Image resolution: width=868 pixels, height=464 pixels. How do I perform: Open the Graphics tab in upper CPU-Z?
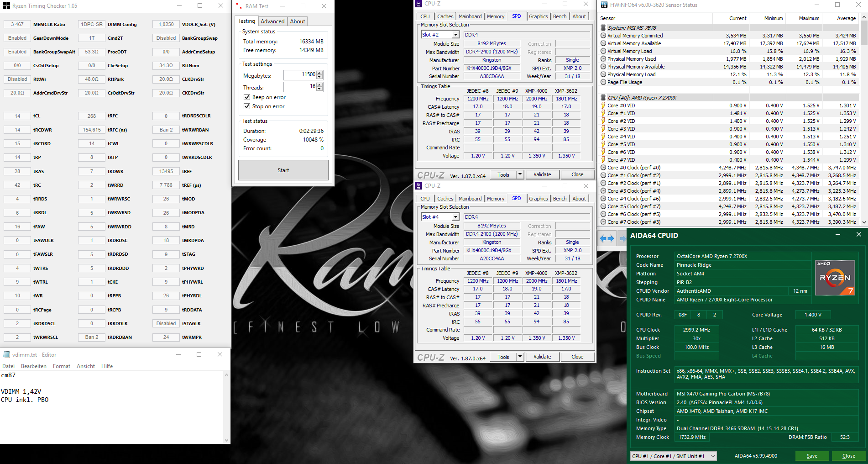click(x=539, y=16)
